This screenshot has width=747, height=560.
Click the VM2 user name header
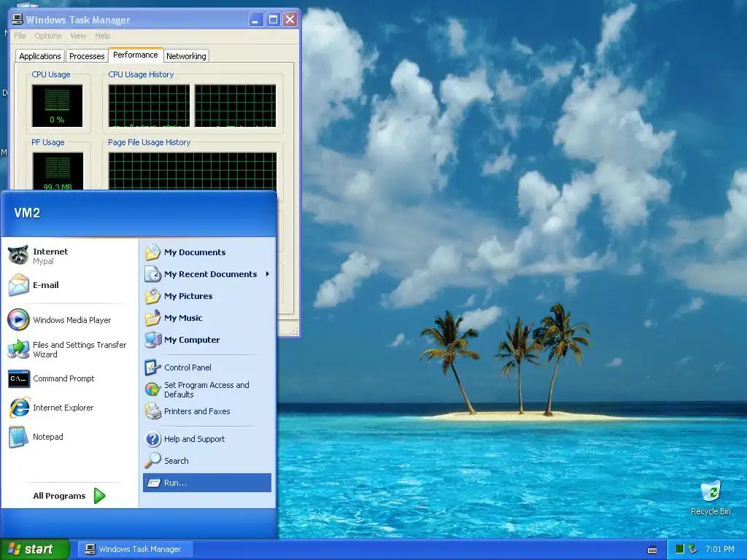point(27,213)
